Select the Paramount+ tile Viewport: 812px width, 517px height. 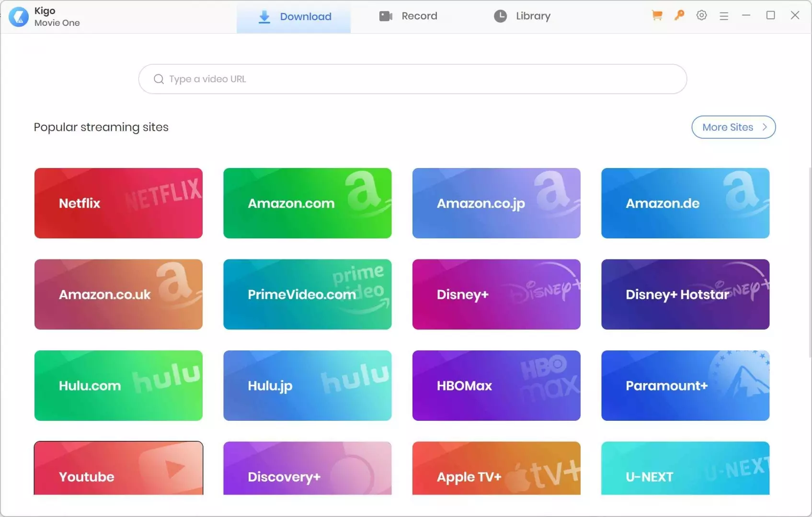(685, 385)
